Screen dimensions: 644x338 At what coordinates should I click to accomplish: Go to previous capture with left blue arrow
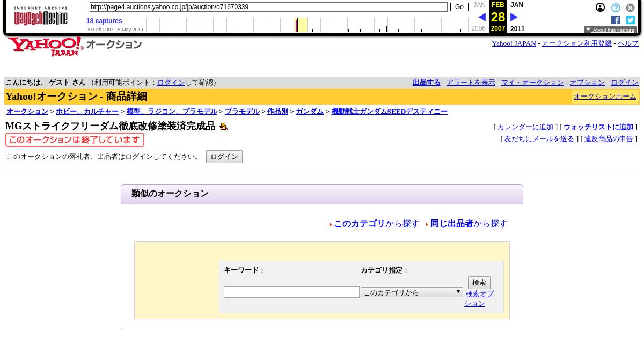click(481, 17)
